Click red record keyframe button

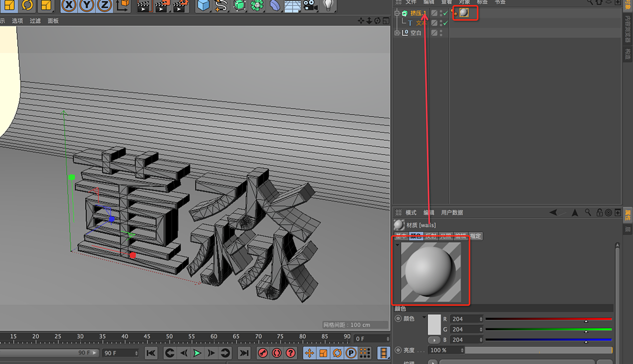click(x=263, y=353)
